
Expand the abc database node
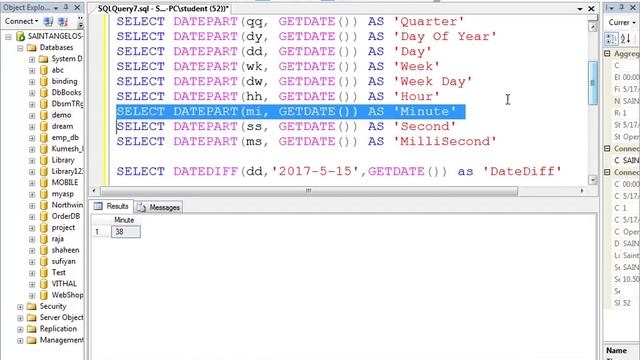pyautogui.click(x=32, y=70)
